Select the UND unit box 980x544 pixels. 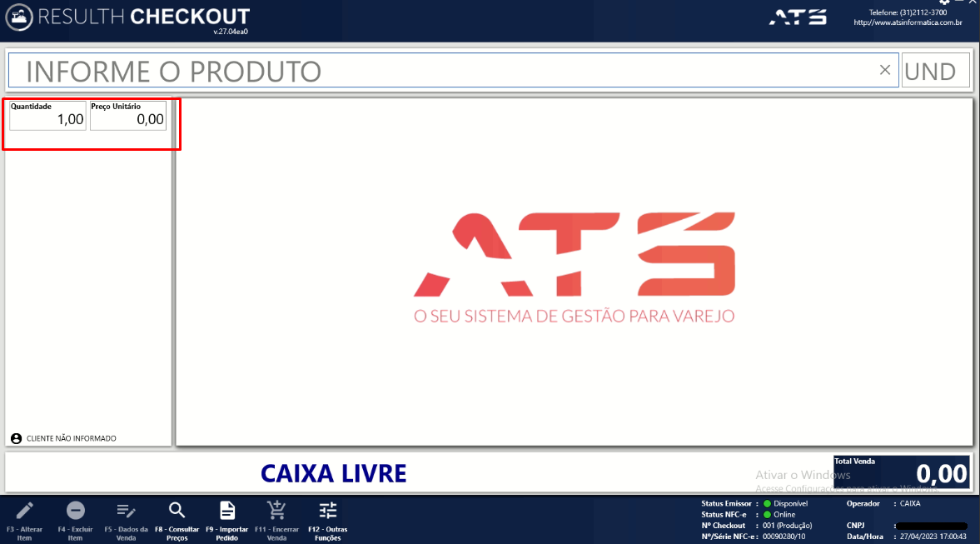pyautogui.click(x=935, y=71)
